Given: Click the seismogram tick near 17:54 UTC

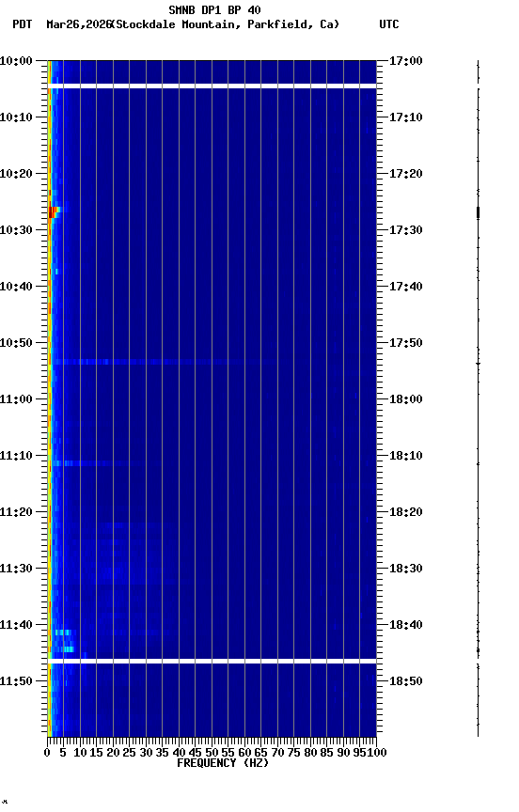Looking at the screenshot, I should (478, 364).
